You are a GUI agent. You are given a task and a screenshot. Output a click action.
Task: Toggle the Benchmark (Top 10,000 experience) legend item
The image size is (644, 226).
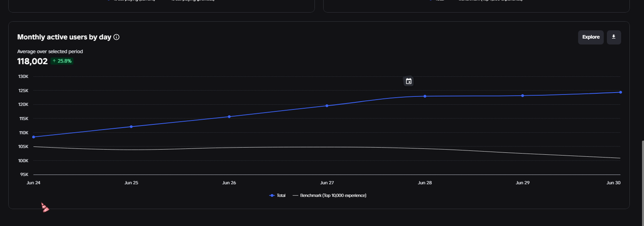coord(330,195)
